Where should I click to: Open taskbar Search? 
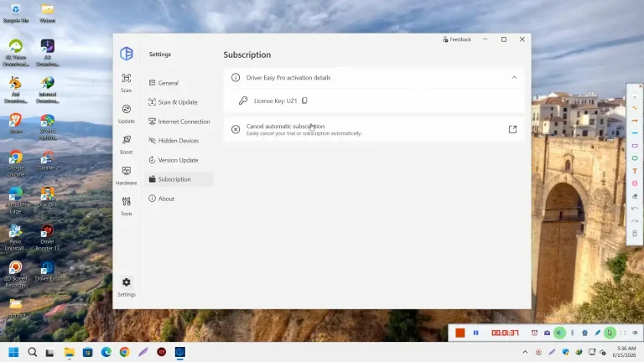coord(32,352)
